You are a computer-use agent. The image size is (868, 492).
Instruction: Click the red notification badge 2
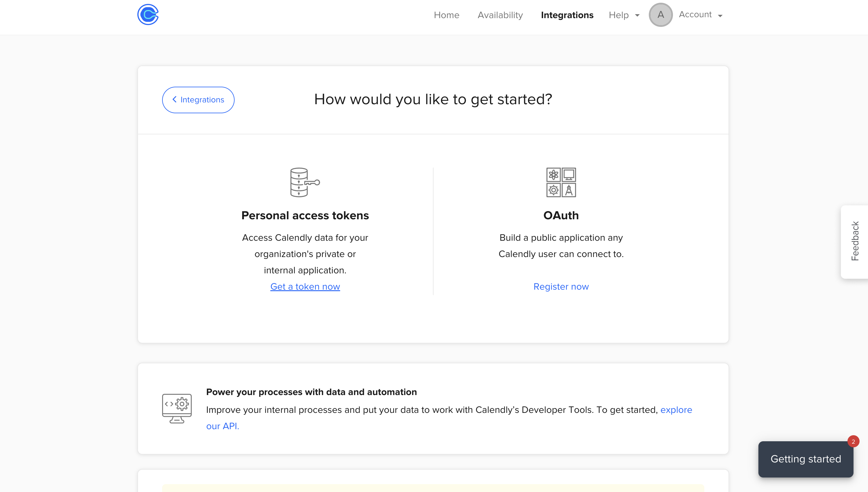tap(853, 442)
